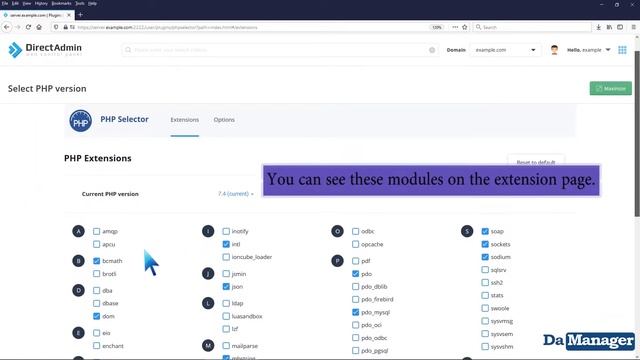Image resolution: width=640 pixels, height=360 pixels.
Task: Open the Edit menu
Action: tap(15, 3)
